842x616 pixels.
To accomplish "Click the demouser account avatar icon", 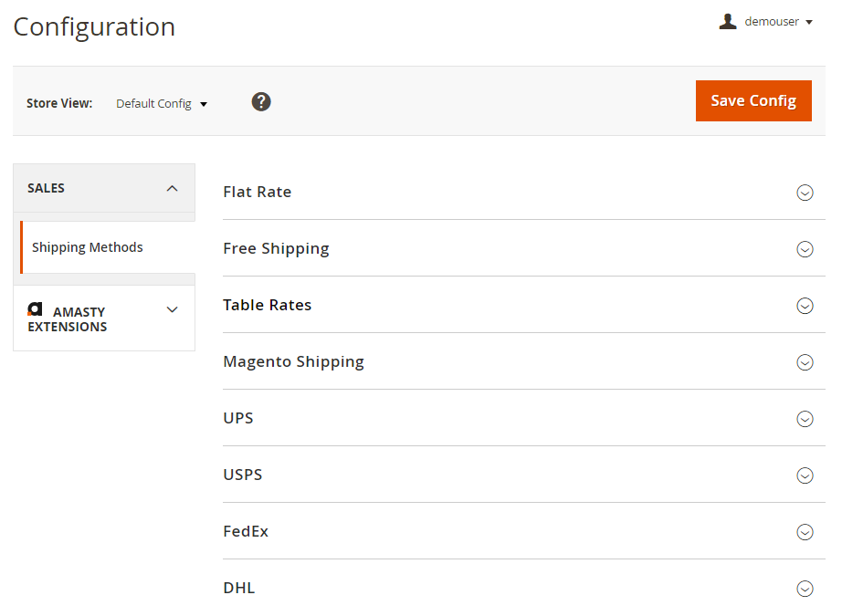I will tap(728, 22).
